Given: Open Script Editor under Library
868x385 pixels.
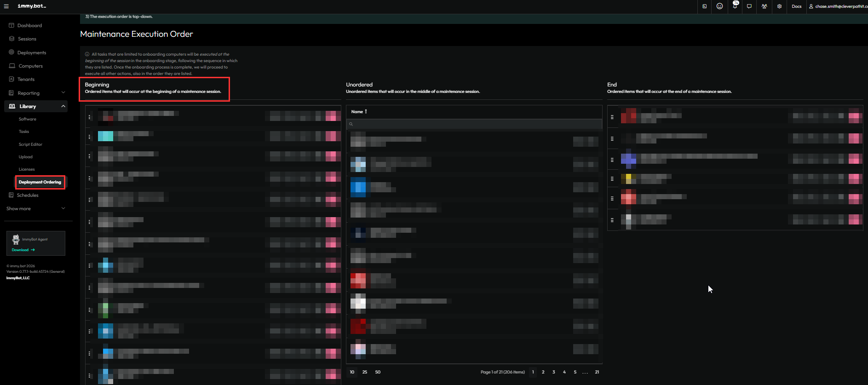Looking at the screenshot, I should pyautogui.click(x=30, y=144).
